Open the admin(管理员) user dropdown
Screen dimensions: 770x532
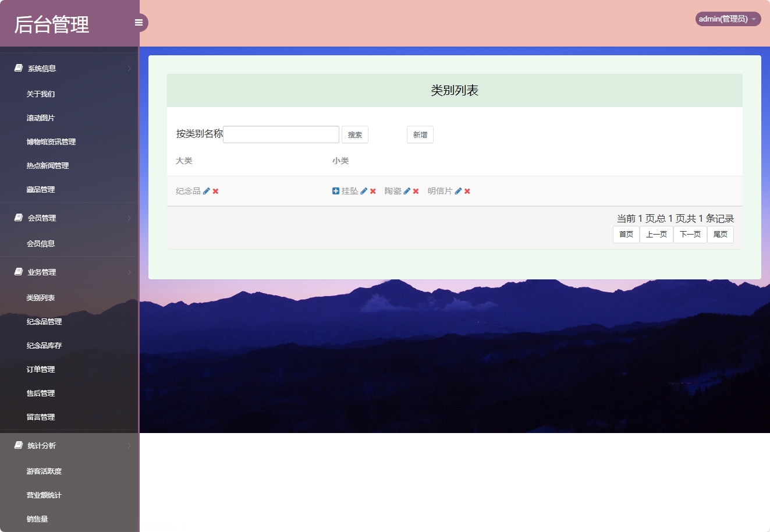728,19
